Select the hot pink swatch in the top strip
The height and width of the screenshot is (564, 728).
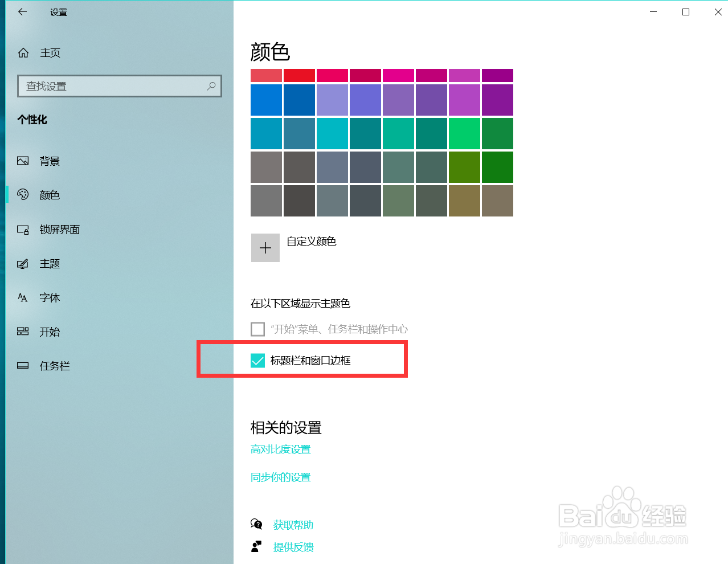[x=398, y=75]
